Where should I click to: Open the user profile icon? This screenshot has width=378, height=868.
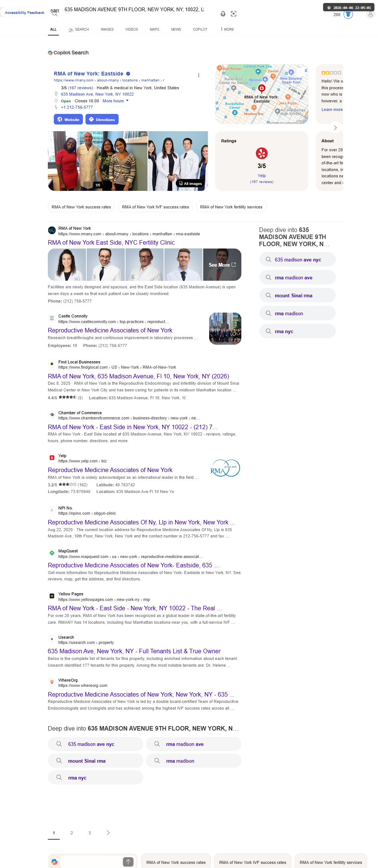tap(370, 14)
